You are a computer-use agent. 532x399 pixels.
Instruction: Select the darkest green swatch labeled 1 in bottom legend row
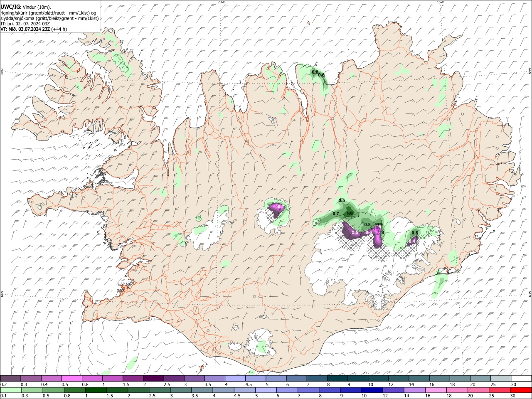pyautogui.click(x=96, y=390)
